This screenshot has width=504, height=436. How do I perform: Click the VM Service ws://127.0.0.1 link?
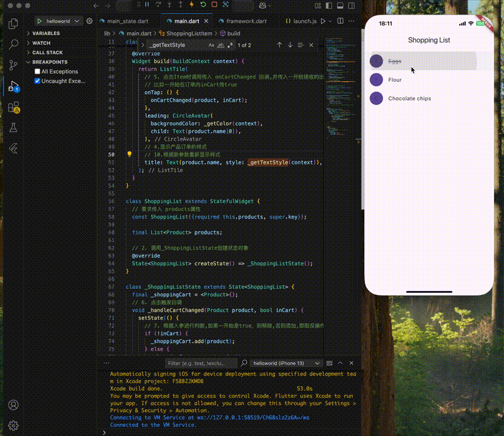253,418
